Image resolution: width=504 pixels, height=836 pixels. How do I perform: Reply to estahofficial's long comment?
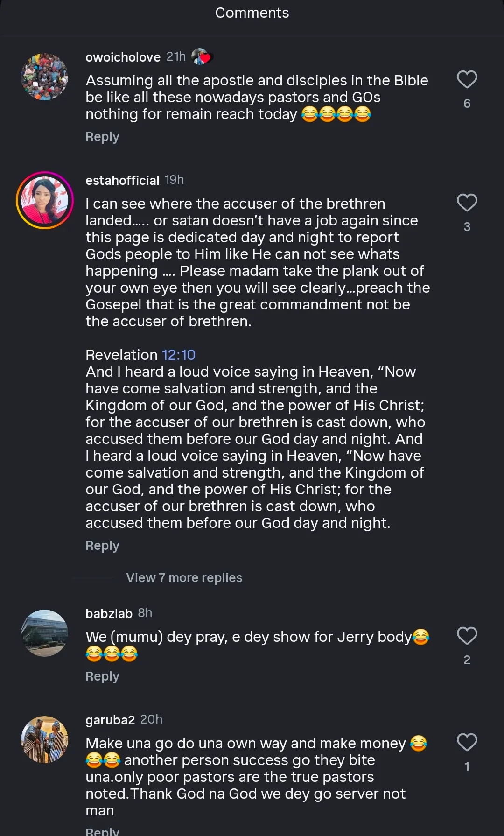coord(102,546)
